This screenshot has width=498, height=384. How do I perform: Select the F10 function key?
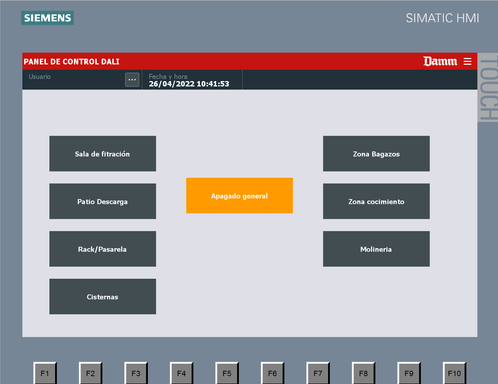(x=454, y=373)
